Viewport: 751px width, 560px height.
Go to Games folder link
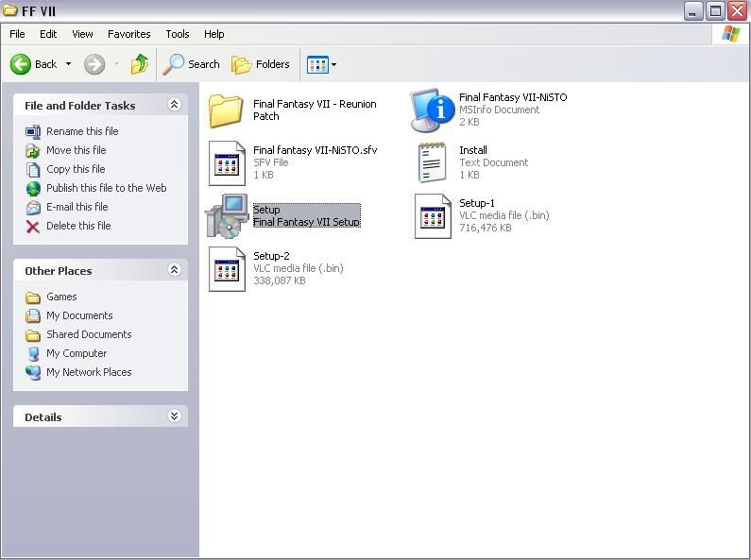pyautogui.click(x=61, y=297)
